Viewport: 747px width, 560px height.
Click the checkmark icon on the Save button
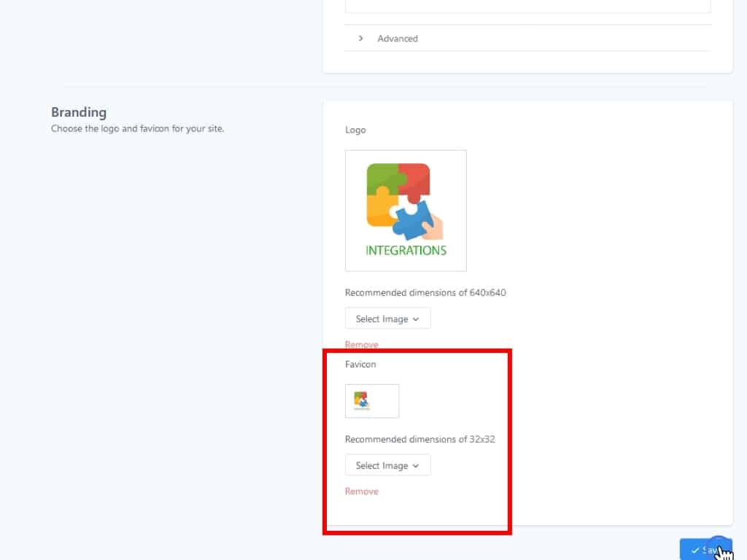pos(694,550)
